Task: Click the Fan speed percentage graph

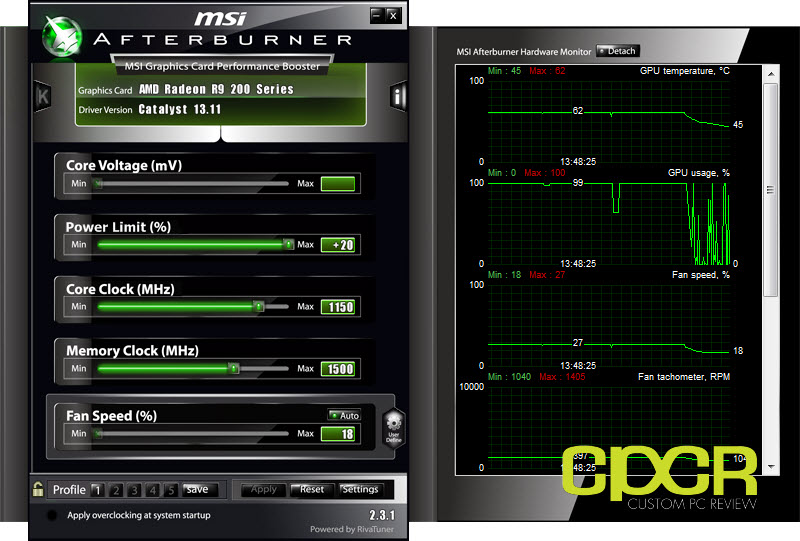Action: (x=609, y=325)
